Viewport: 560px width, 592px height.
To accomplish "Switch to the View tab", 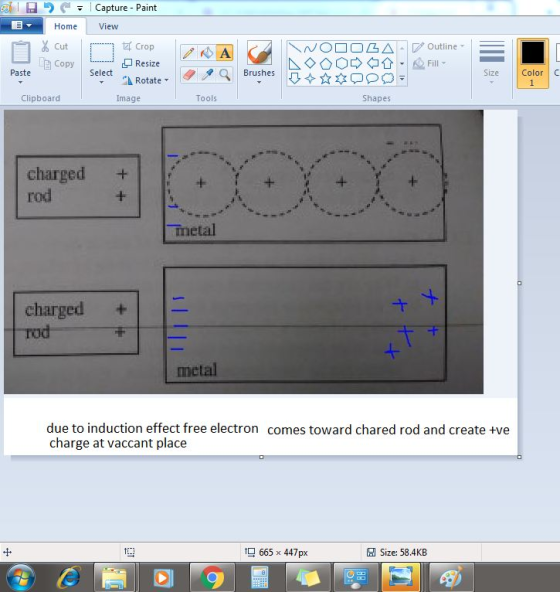I will point(108,26).
